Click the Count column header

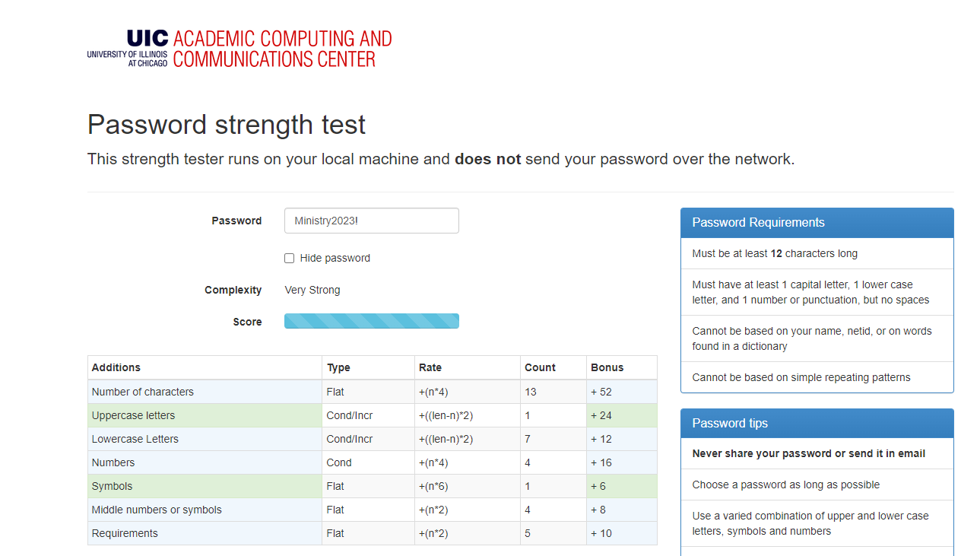point(536,367)
